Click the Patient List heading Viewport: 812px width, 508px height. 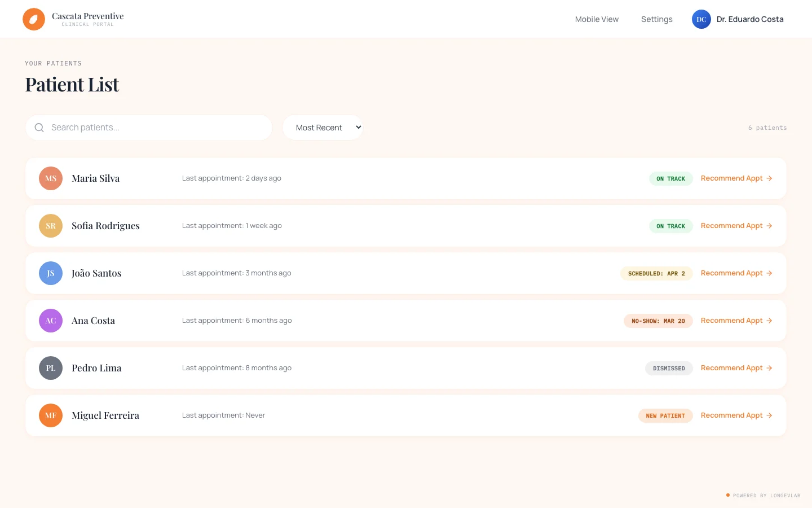(x=72, y=85)
